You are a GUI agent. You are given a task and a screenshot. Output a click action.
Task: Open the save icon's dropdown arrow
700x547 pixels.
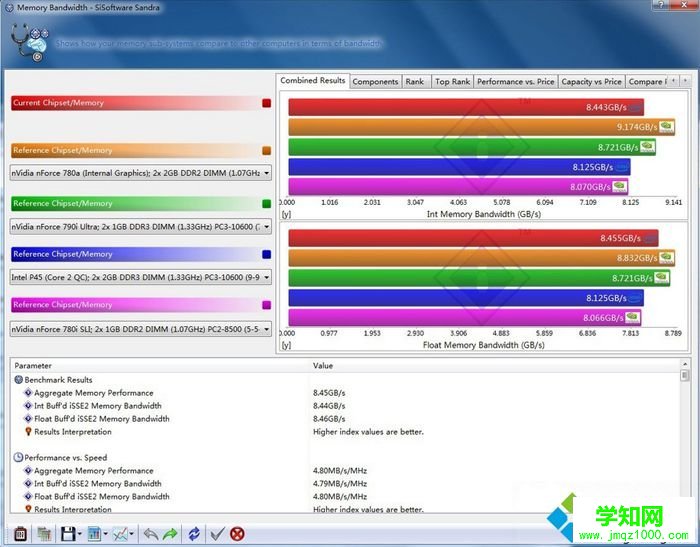pyautogui.click(x=80, y=534)
